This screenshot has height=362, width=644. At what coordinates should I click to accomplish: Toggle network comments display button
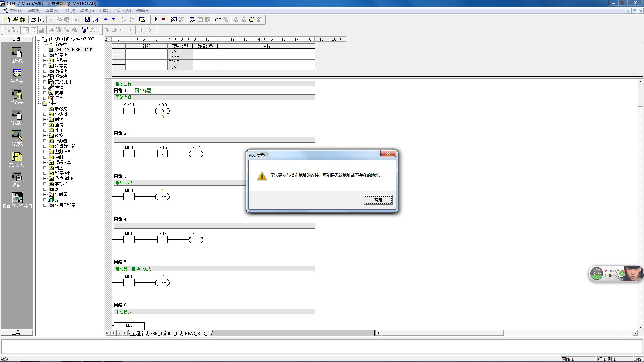point(34,30)
